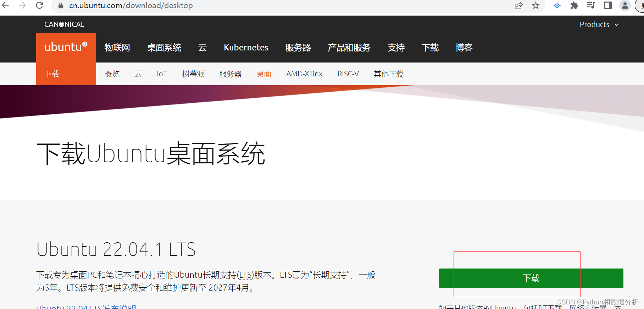Viewport: 644px width, 309px height.
Task: Open the 桌面系统 navigation menu
Action: tap(164, 48)
